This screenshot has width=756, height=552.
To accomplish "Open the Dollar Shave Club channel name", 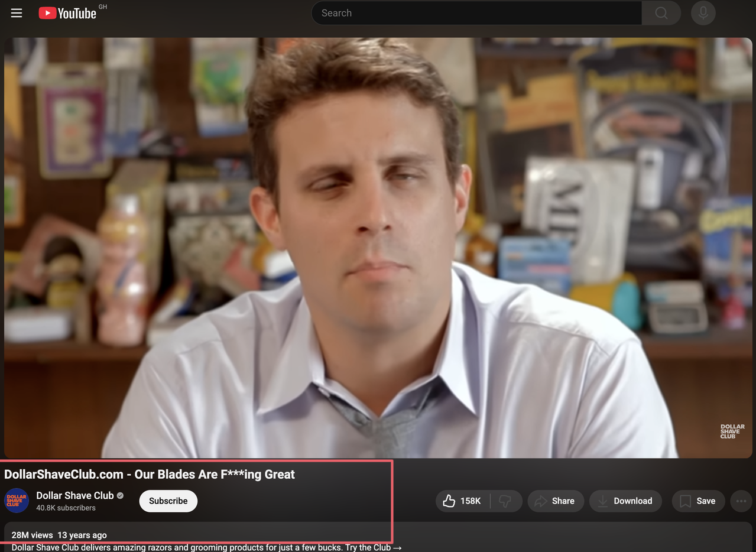I will click(75, 495).
